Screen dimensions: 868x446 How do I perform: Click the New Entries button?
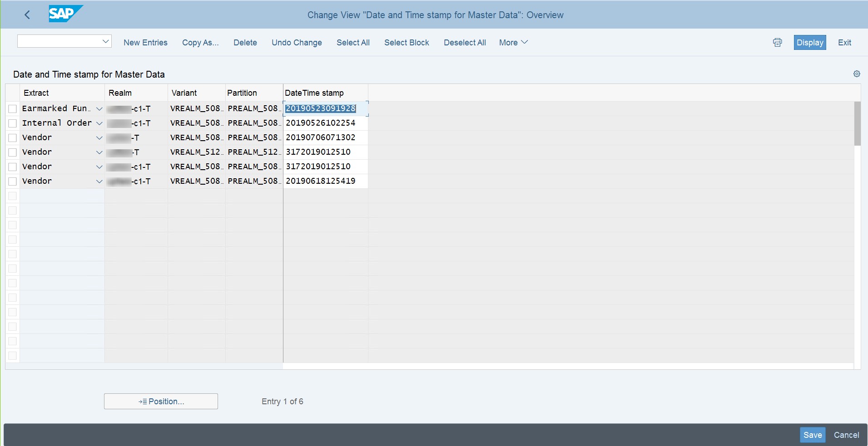click(x=145, y=42)
